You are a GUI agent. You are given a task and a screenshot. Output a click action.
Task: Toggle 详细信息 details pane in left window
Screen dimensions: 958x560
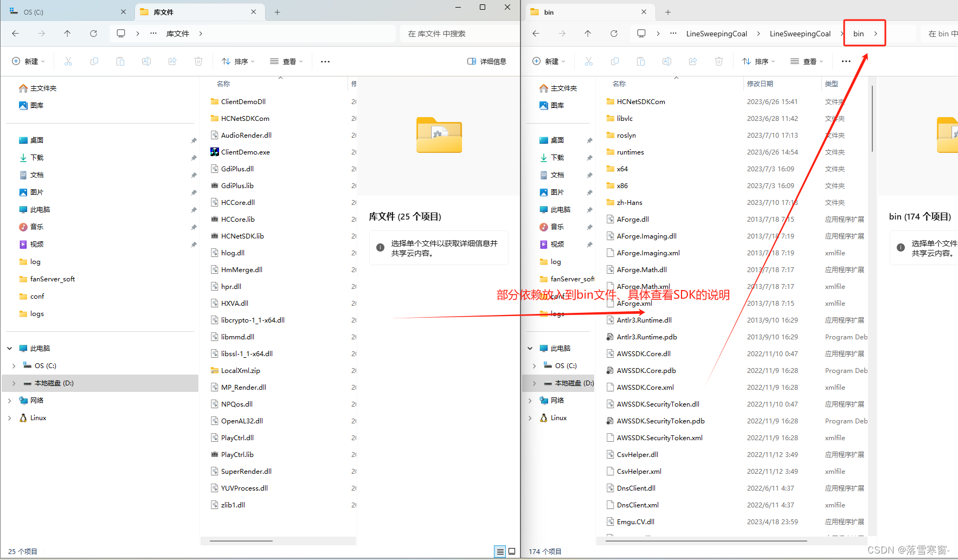point(487,61)
